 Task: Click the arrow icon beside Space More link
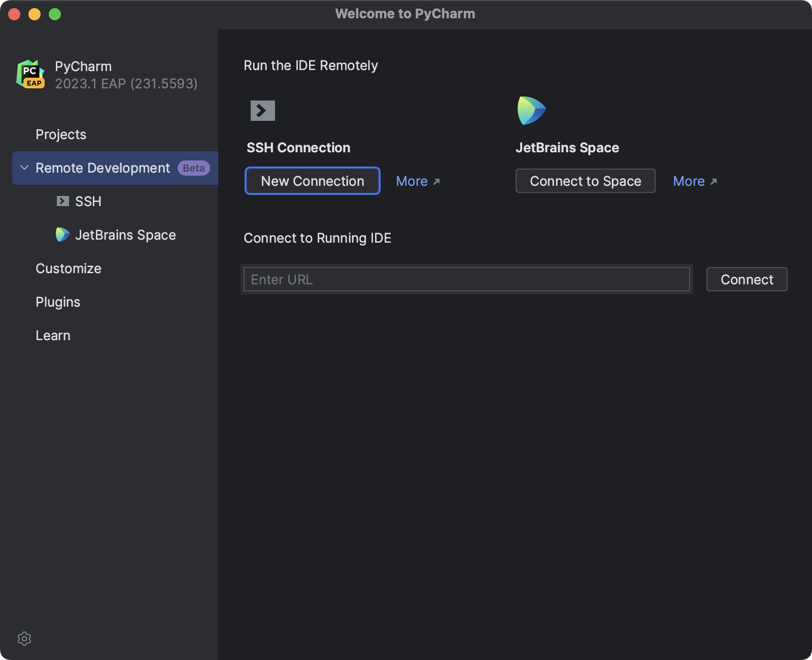click(714, 181)
